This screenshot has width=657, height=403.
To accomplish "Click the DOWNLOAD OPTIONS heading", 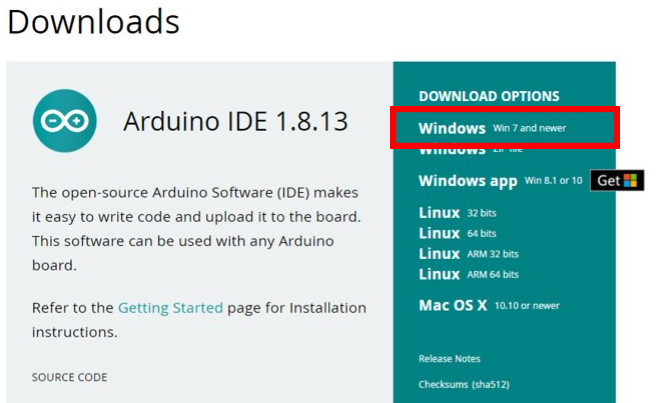I will point(489,96).
